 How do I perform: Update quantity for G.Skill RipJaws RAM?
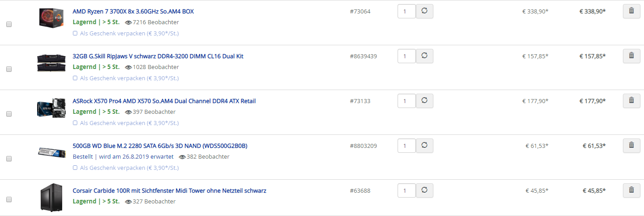click(424, 56)
